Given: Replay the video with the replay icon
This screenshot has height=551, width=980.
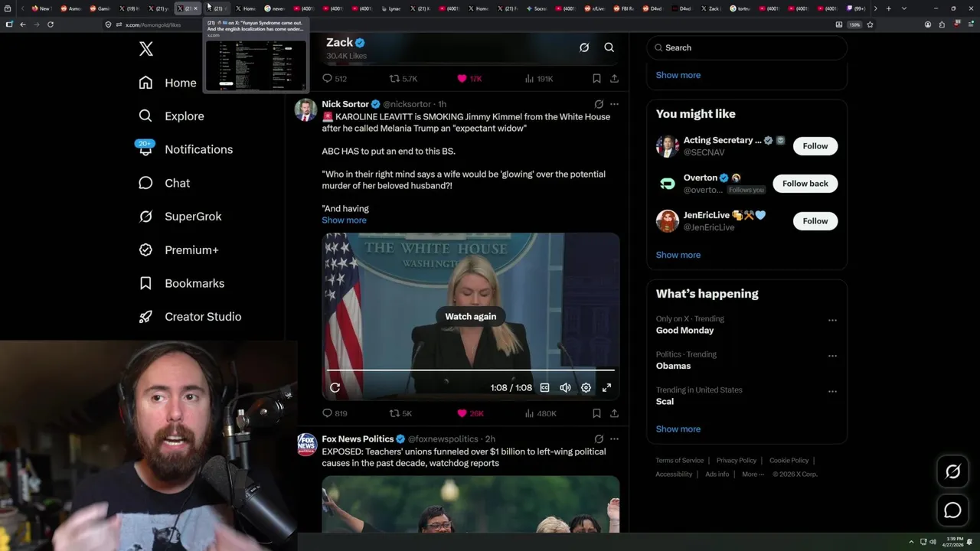Looking at the screenshot, I should coord(335,388).
